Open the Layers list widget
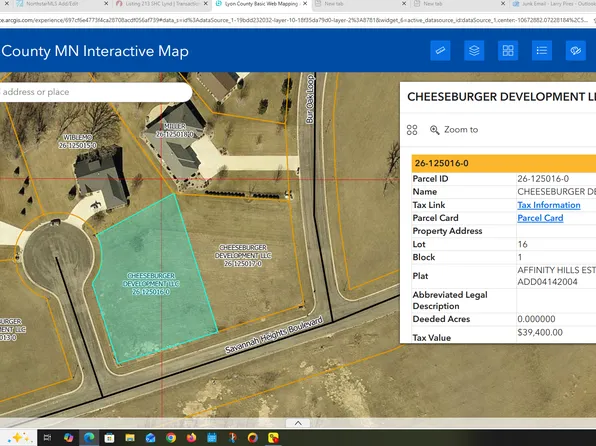The image size is (596, 446). coord(474,51)
